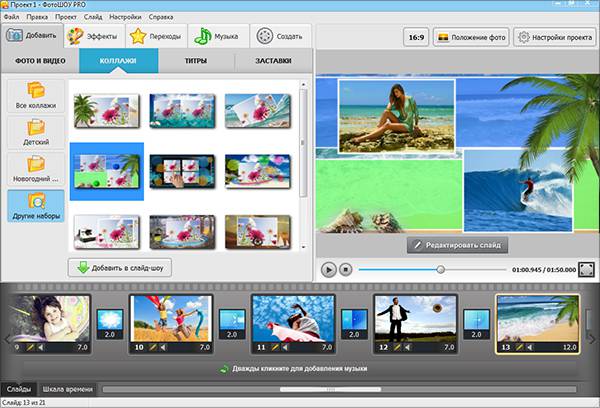Viewport: 600px width, 408px height.
Task: Edit slide 11 with pencil icon
Action: pos(275,348)
